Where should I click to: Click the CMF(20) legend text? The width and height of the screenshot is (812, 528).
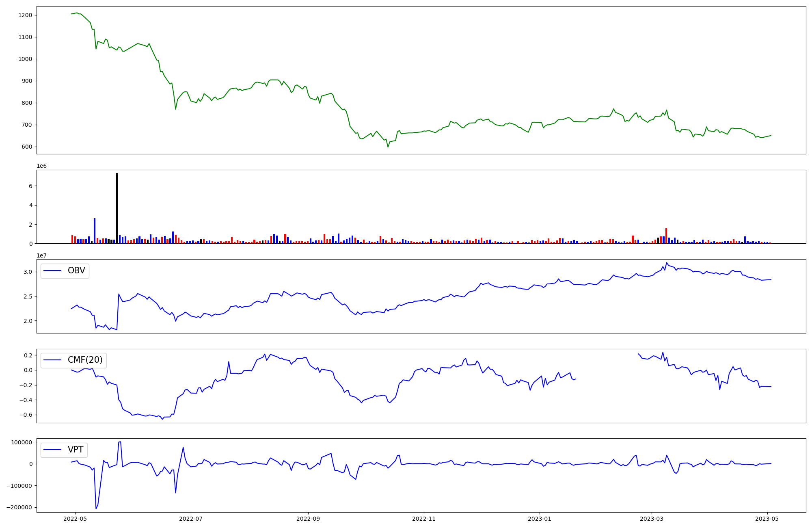tap(85, 360)
